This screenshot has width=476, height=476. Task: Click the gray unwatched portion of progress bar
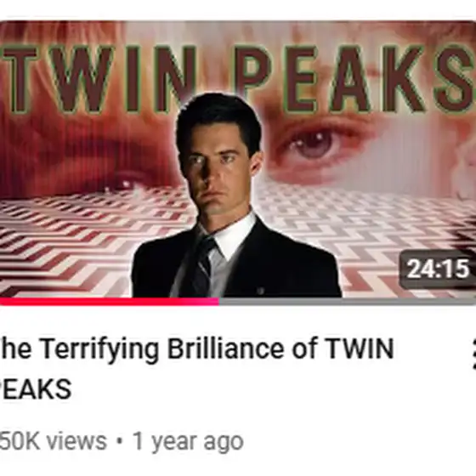[x=348, y=302]
